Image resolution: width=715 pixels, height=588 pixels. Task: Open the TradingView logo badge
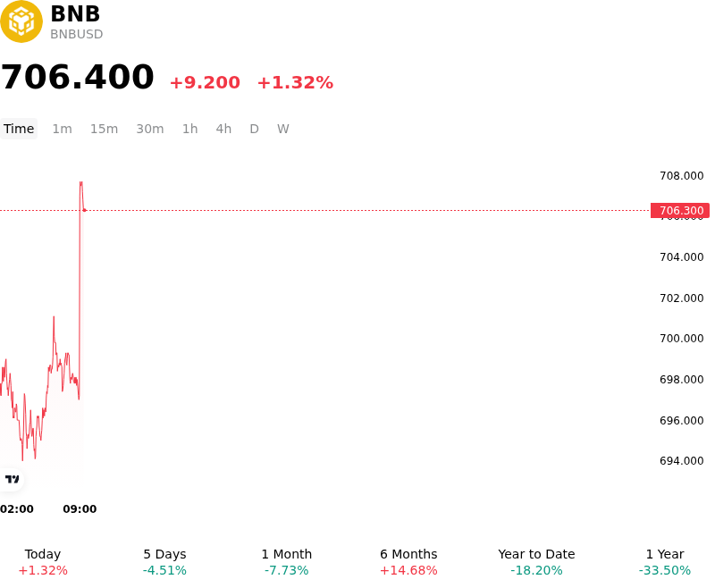pyautogui.click(x=12, y=479)
